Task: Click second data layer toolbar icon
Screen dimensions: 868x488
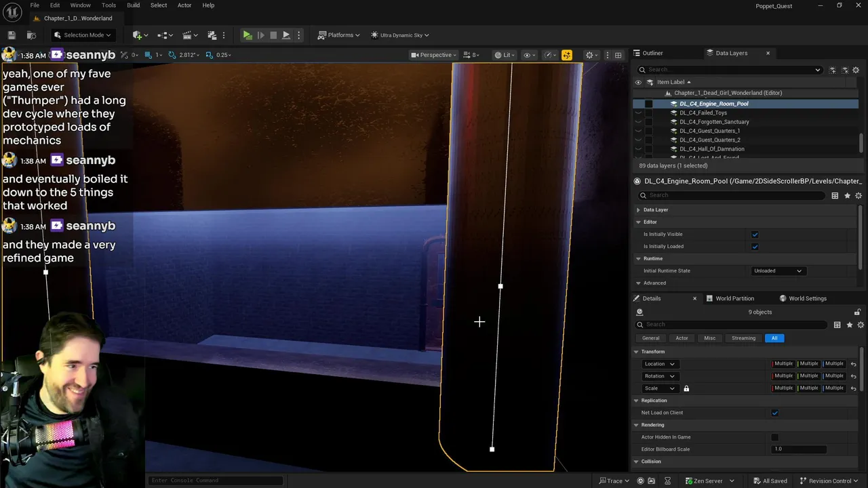Action: [x=845, y=70]
